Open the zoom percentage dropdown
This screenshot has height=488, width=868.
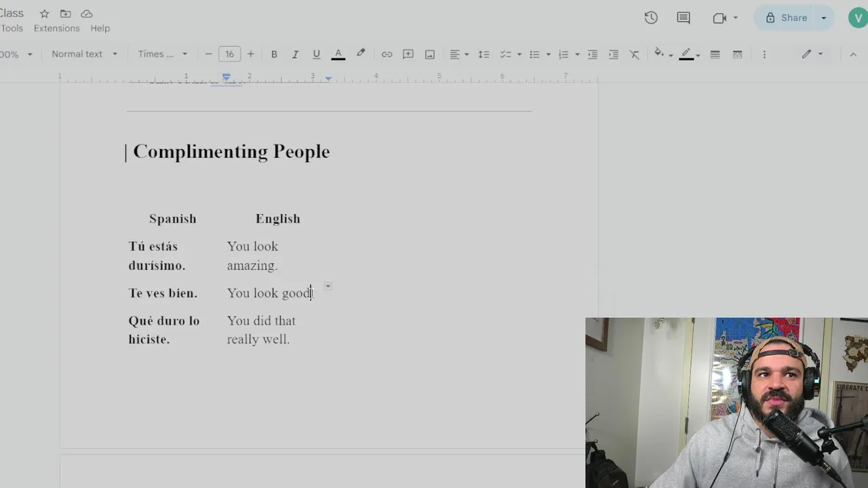click(x=16, y=54)
